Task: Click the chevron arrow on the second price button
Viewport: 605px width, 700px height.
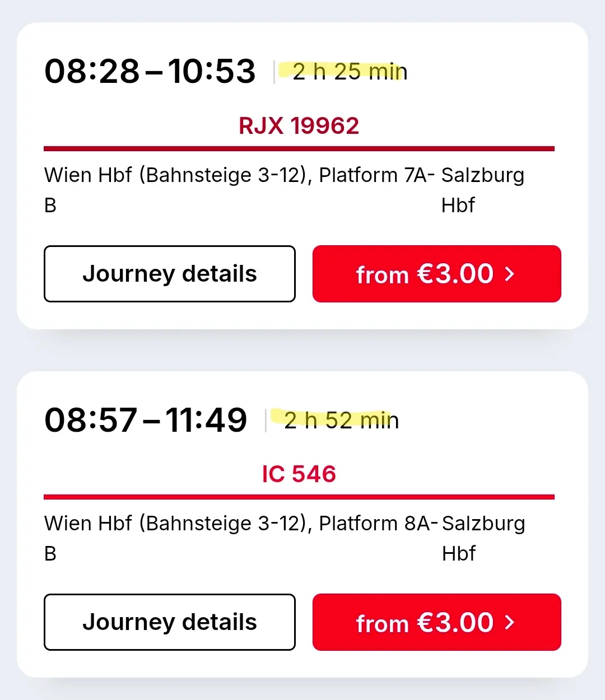Action: (x=509, y=623)
